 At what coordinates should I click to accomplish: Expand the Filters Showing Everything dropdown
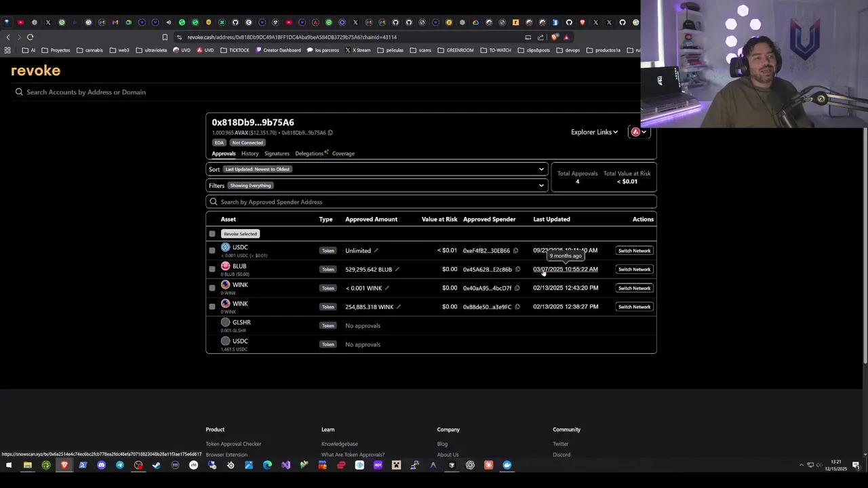tap(376, 186)
